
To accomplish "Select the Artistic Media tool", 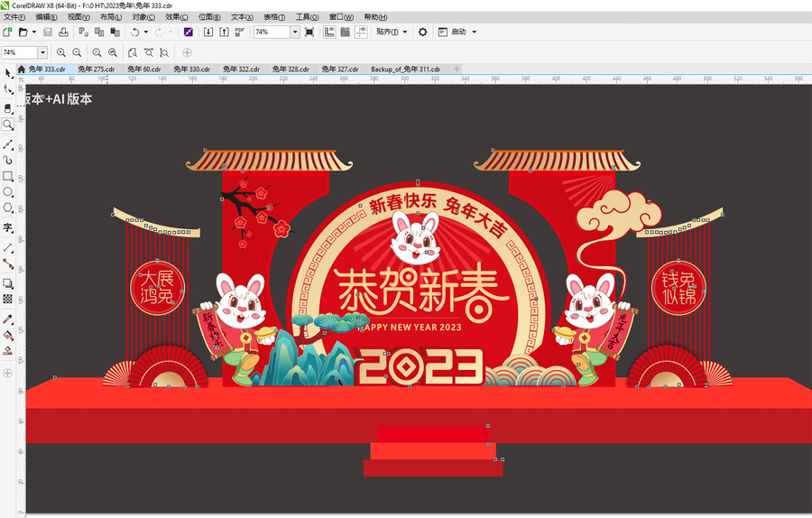I will click(x=7, y=160).
